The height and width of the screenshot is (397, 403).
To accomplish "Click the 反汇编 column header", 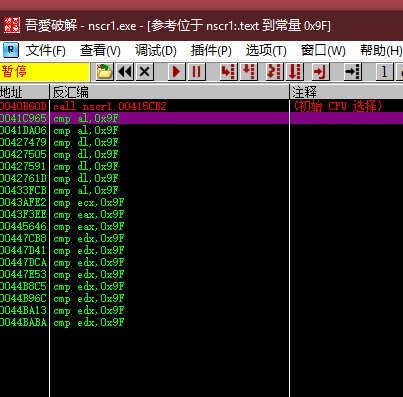I will (170, 92).
